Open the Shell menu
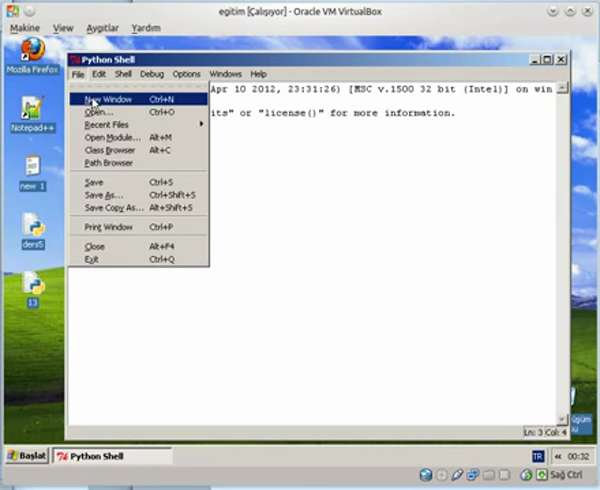The image size is (600, 490). [123, 74]
